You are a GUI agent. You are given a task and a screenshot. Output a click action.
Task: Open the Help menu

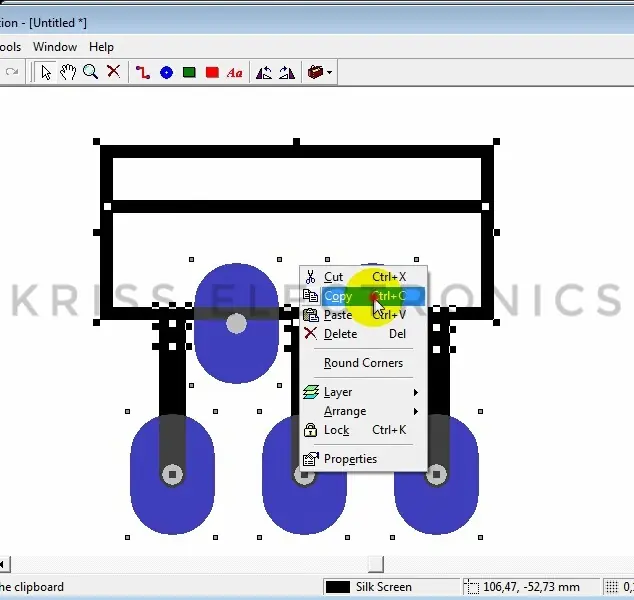click(101, 47)
